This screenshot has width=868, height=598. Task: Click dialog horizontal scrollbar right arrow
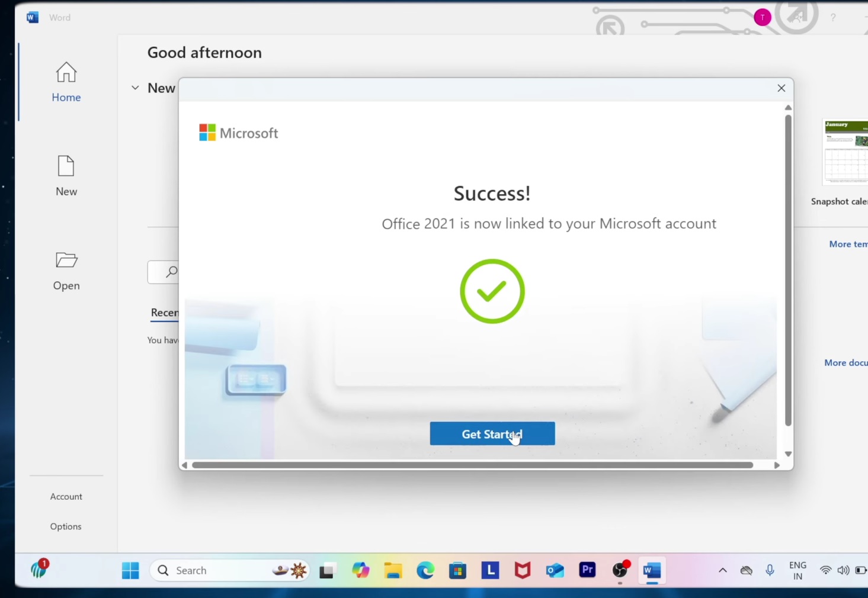[x=777, y=465]
